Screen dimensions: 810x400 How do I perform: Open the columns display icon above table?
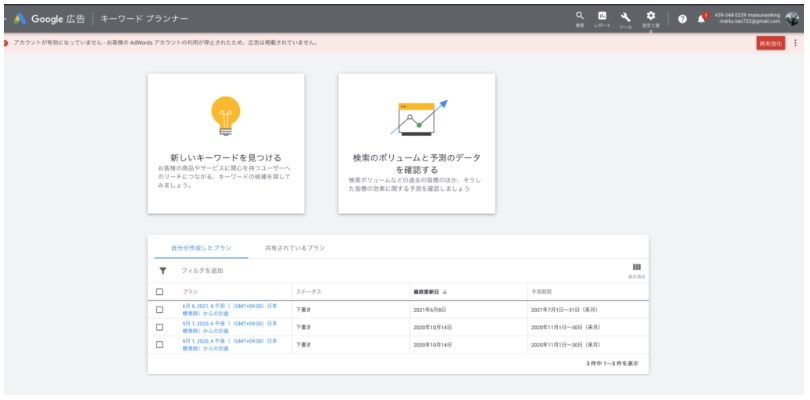pos(636,268)
